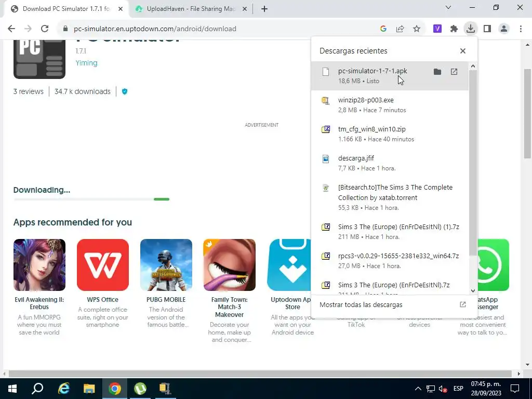Screen dimensions: 532x399
Task: Close the Download PC Simulator tab
Action: pyautogui.click(x=121, y=9)
